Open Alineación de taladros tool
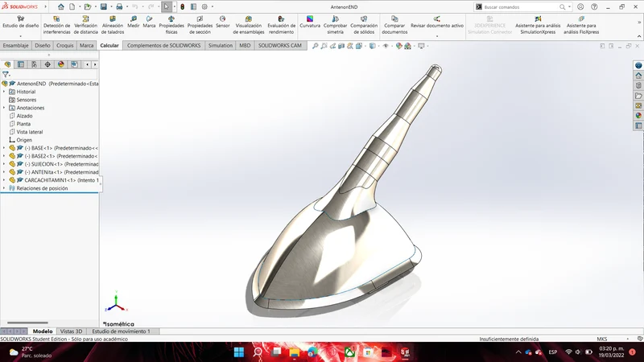644x362 pixels. 113,25
